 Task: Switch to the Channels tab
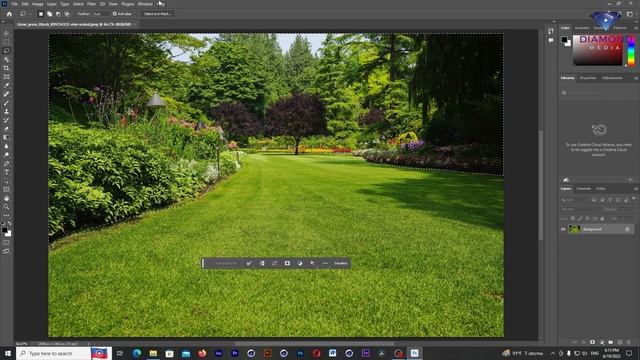tap(584, 189)
